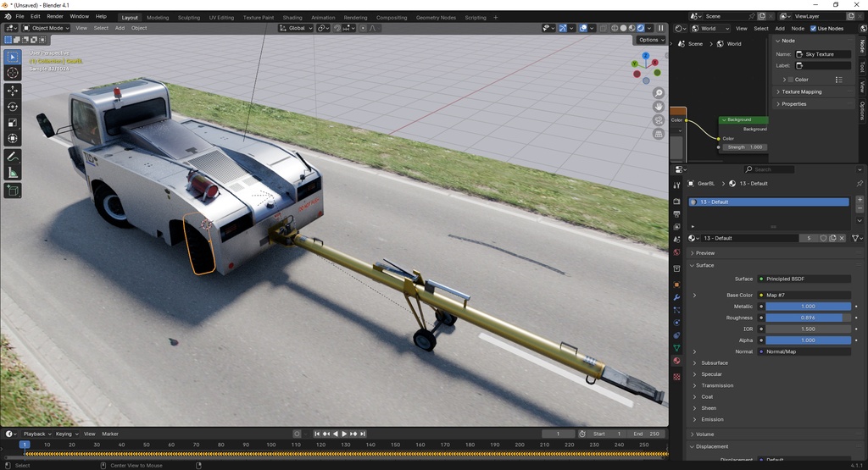Open the Object Mode dropdown
Image resolution: width=868 pixels, height=470 pixels.
pos(46,28)
